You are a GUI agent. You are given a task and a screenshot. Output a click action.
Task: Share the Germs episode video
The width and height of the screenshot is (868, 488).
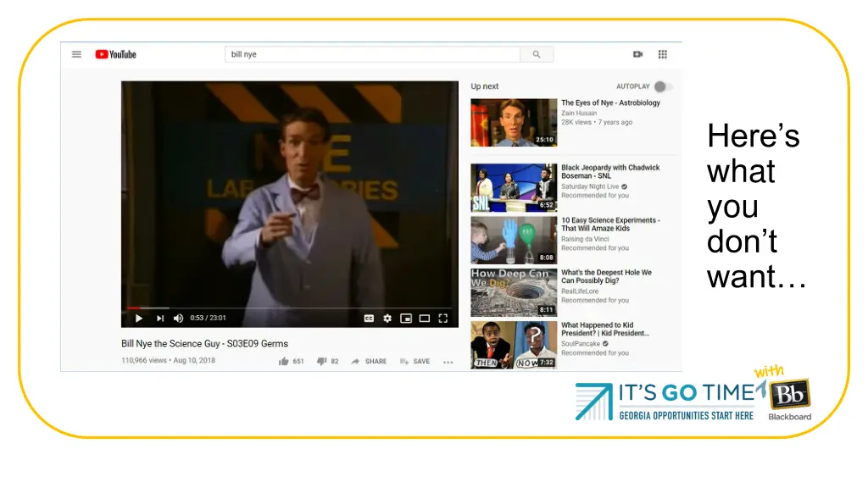click(369, 361)
